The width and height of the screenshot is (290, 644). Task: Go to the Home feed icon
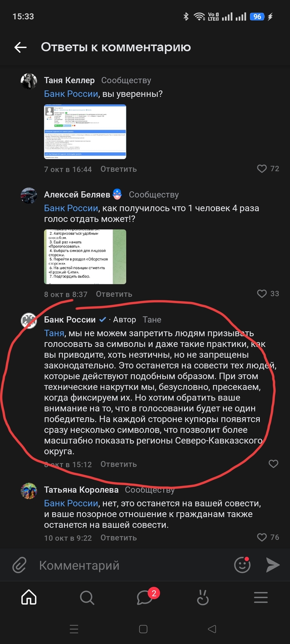[x=28, y=598]
